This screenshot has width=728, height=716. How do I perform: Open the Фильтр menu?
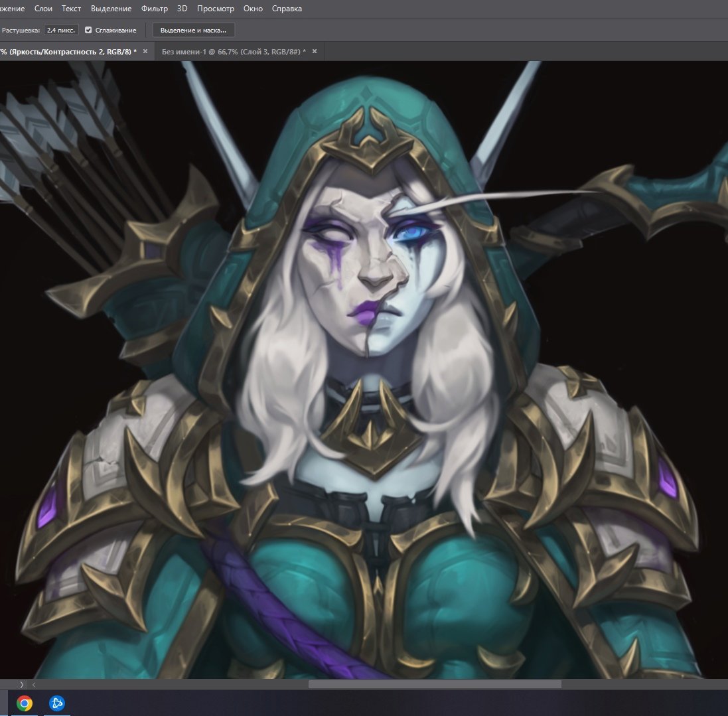point(154,9)
